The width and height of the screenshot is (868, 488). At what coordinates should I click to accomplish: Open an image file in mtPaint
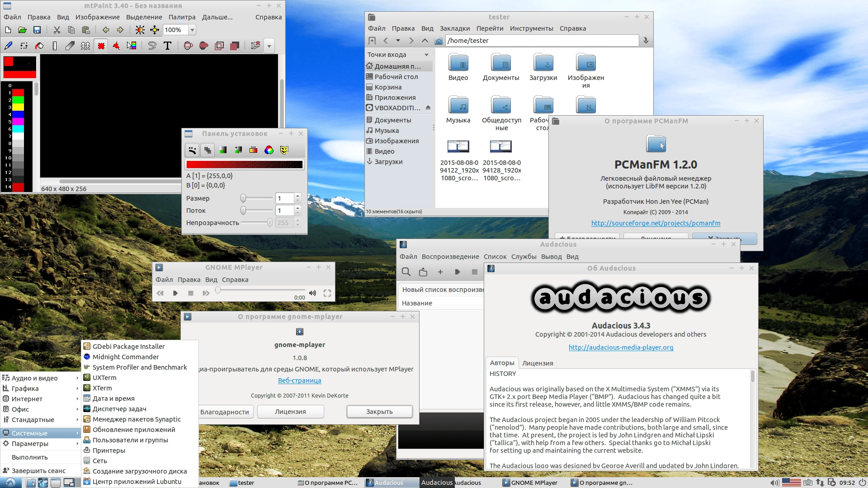point(22,30)
